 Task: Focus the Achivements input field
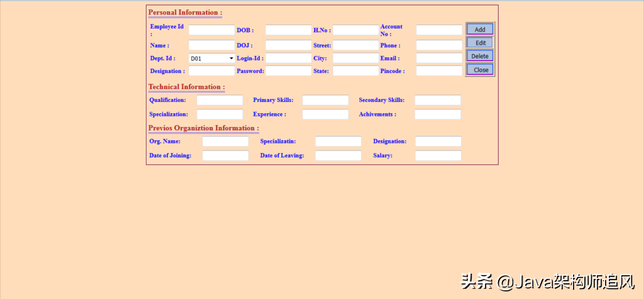tap(438, 115)
